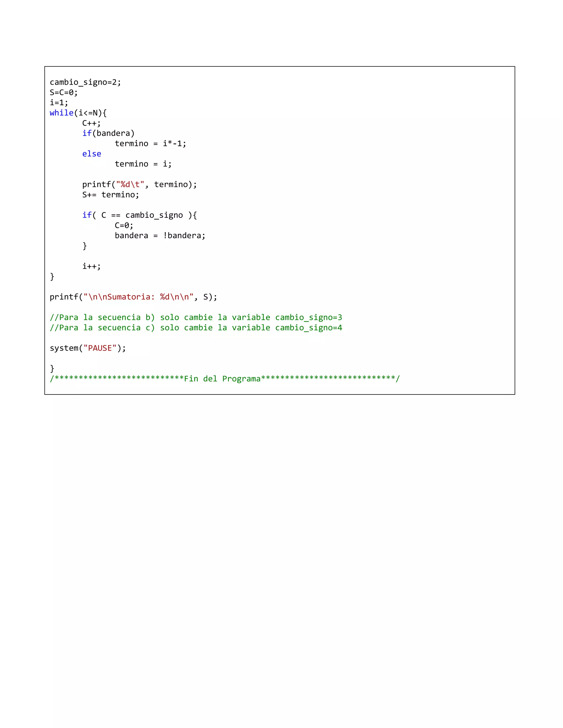Image resolution: width=563 pixels, height=728 pixels.
Task: Click the line 'cambio_signo=2;'
Action: pos(85,82)
